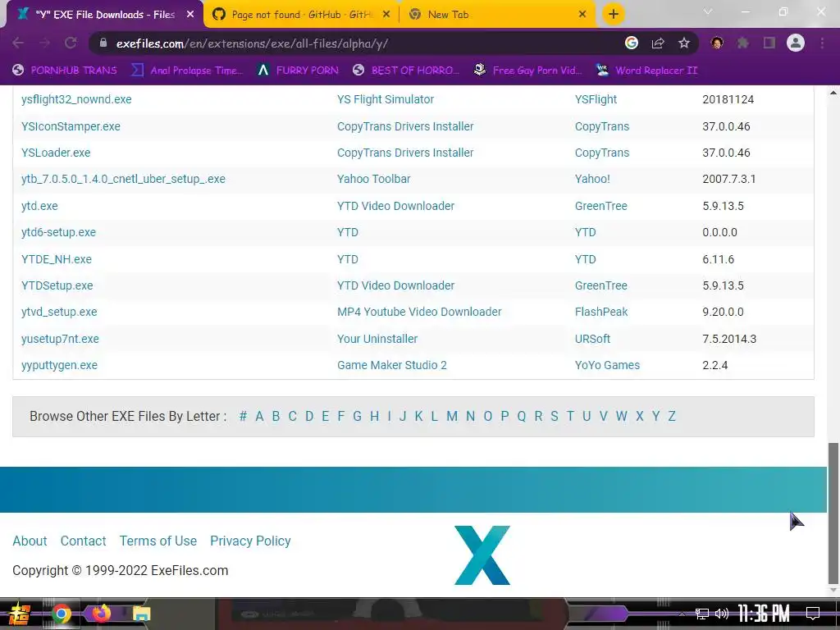Browse EXE files by letter Z

pyautogui.click(x=671, y=416)
